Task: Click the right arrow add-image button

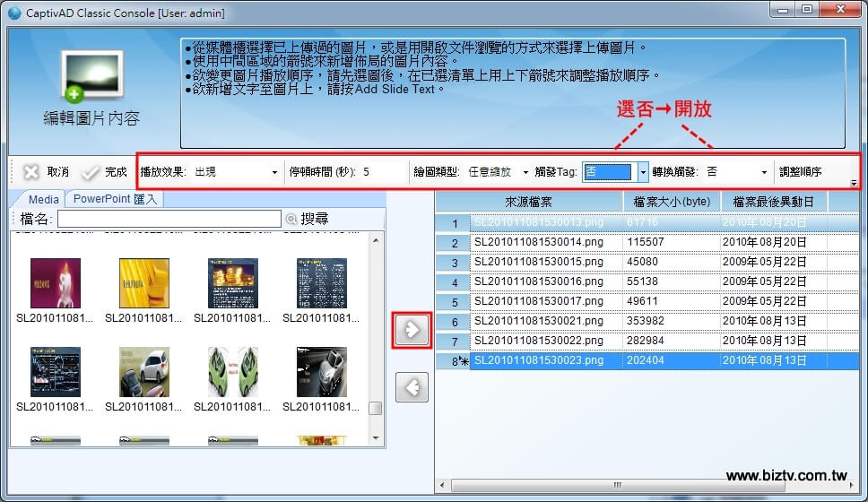Action: click(412, 330)
